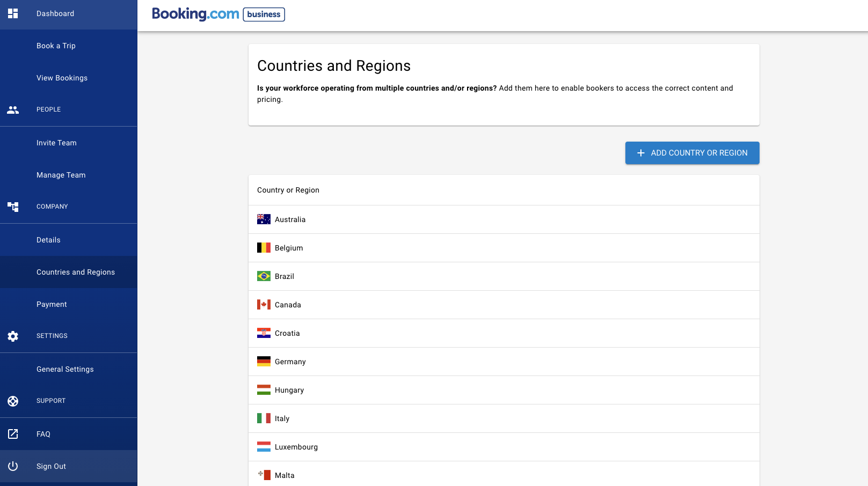Click the Dashboard grid icon

pyautogui.click(x=13, y=13)
